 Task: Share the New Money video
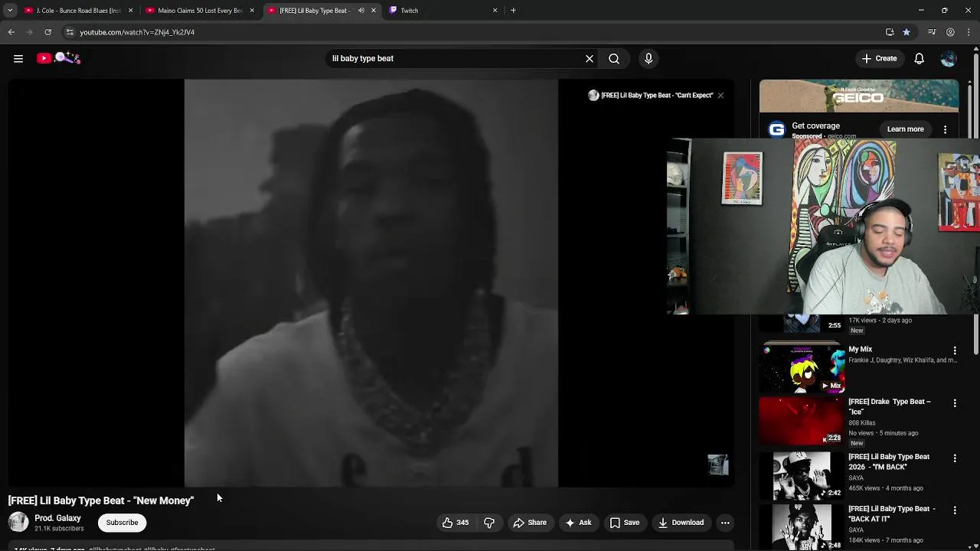[530, 523]
